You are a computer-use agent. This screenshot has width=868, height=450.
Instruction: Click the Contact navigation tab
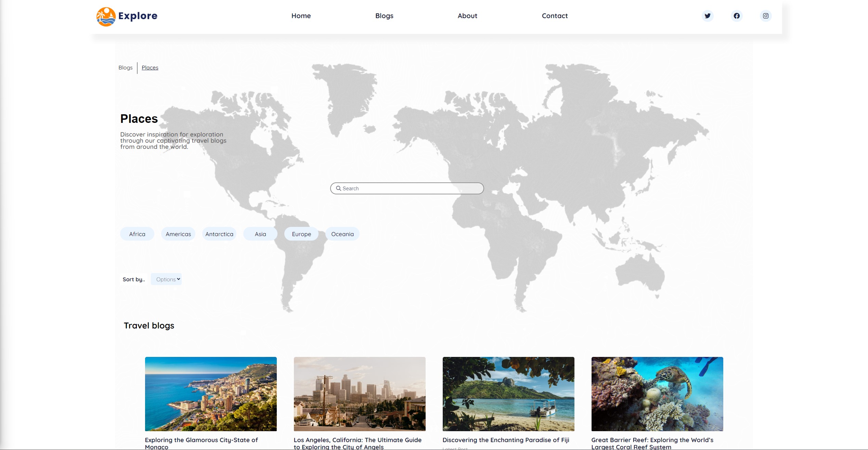point(555,15)
